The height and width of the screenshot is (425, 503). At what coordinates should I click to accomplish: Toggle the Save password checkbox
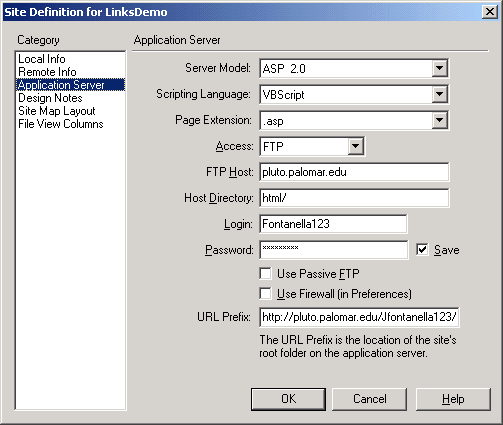coord(422,250)
